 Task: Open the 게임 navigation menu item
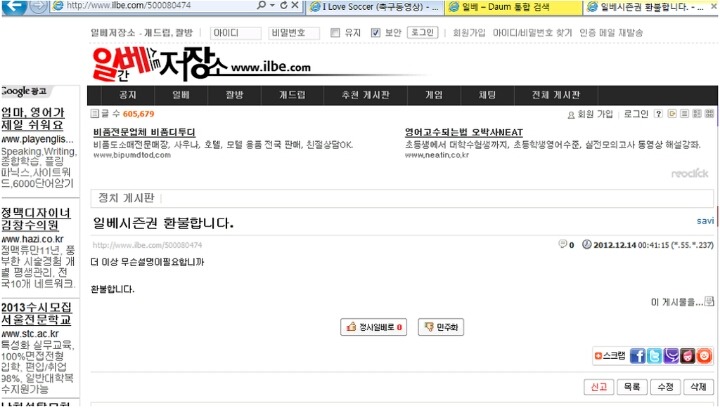coord(433,95)
